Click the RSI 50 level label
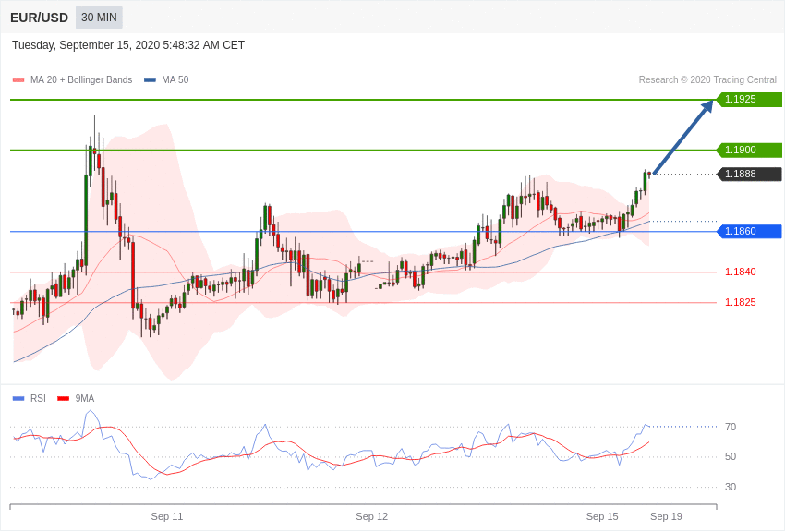The width and height of the screenshot is (785, 532). [731, 456]
